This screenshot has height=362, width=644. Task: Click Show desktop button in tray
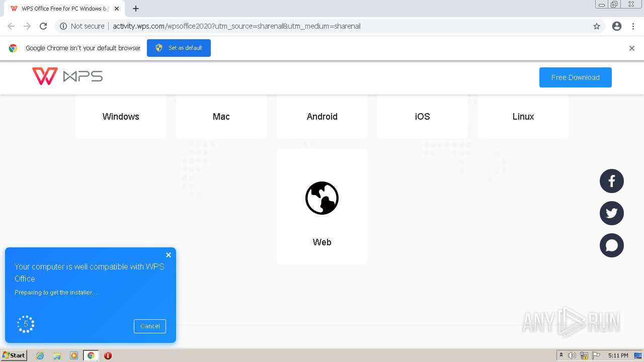click(x=638, y=355)
